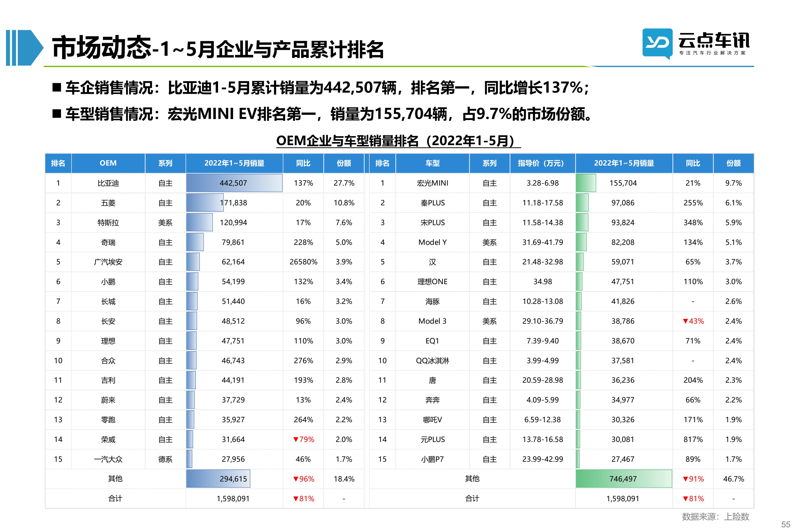Viewport: 798px width, 532px height.
Task: Select the 理想ONE price 34.98
Action: (542, 282)
